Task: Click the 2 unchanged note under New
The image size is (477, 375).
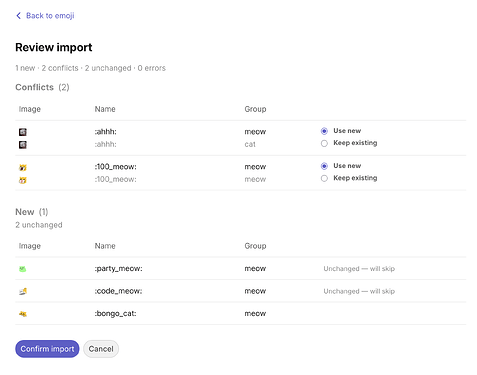Action: 39,225
